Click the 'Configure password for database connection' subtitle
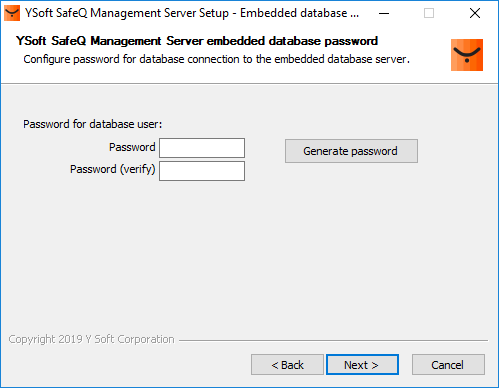 [x=216, y=59]
